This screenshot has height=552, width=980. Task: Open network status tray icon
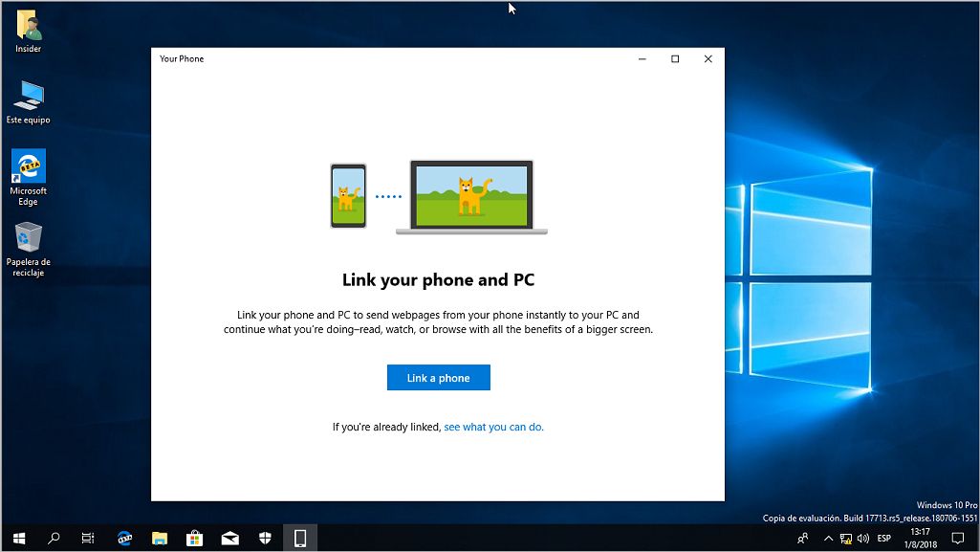pos(845,539)
